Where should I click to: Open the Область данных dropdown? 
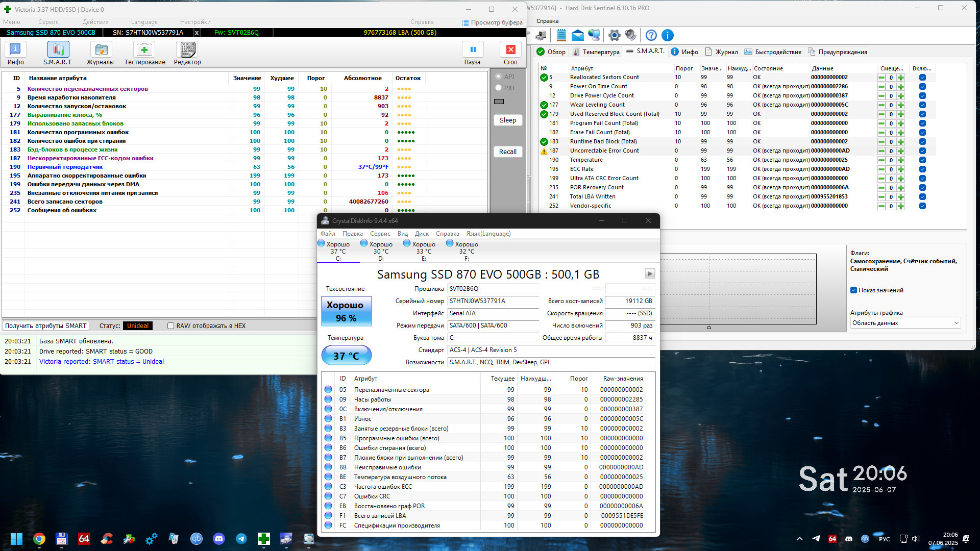pos(905,323)
